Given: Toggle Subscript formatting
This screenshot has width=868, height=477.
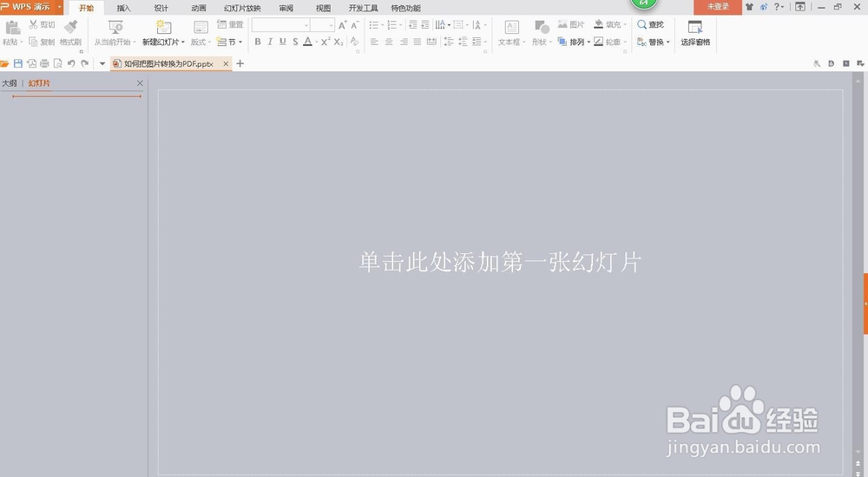Looking at the screenshot, I should click(339, 42).
